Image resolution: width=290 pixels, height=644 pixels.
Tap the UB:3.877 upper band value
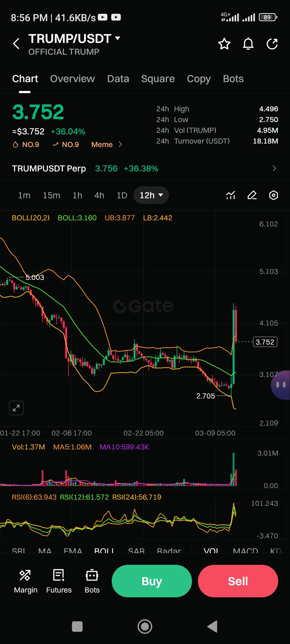(120, 218)
